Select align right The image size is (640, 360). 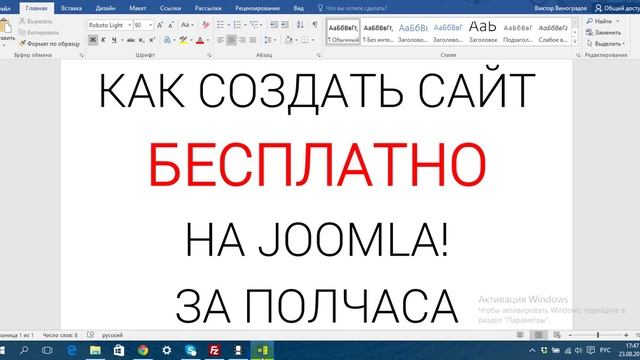[242, 40]
